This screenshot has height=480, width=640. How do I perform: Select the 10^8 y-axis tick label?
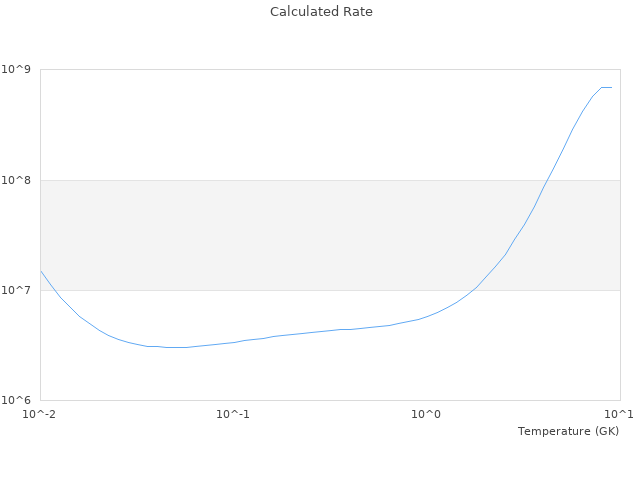19,180
